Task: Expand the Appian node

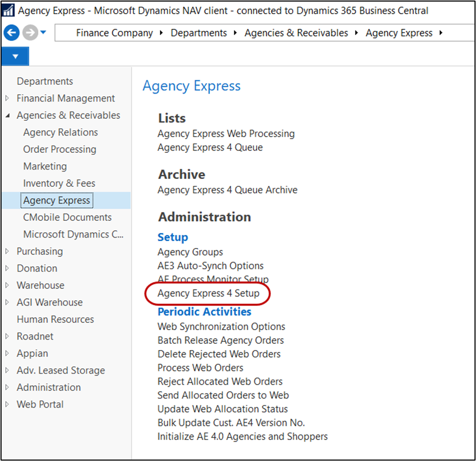Action: point(7,353)
